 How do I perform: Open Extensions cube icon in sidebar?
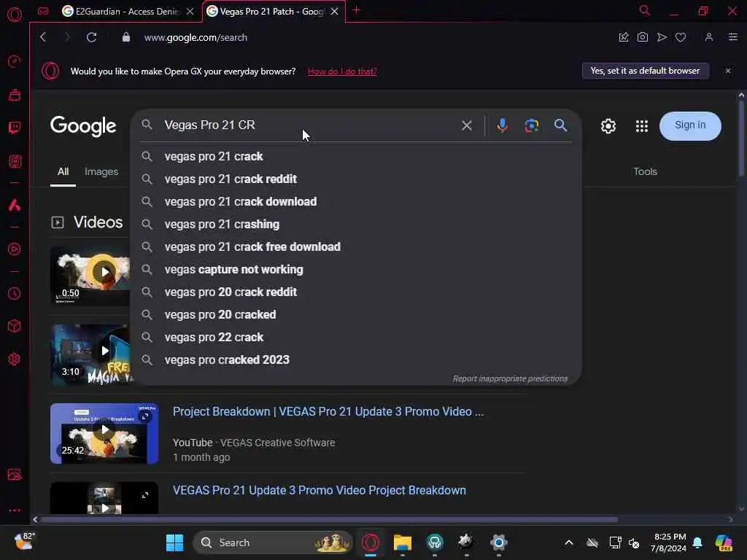15,326
